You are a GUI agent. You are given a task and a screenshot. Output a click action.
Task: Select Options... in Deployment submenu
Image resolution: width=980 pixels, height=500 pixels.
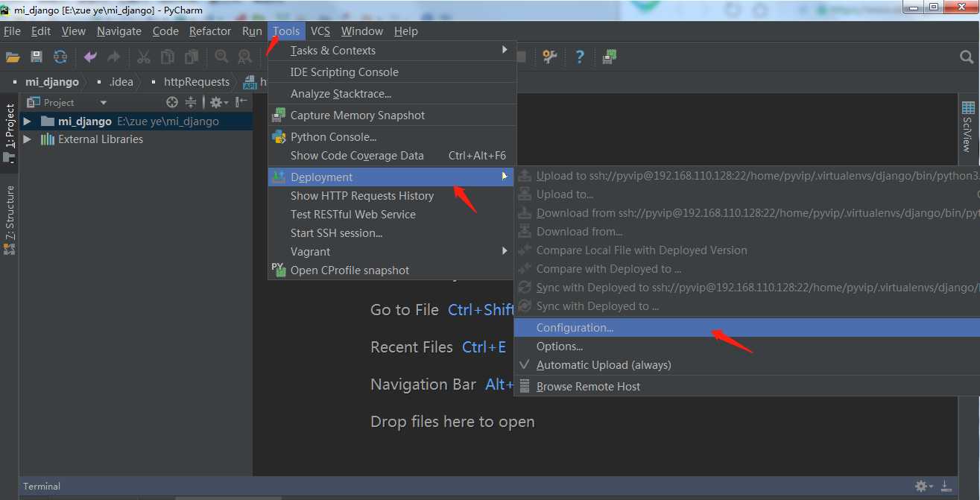[x=747, y=346]
